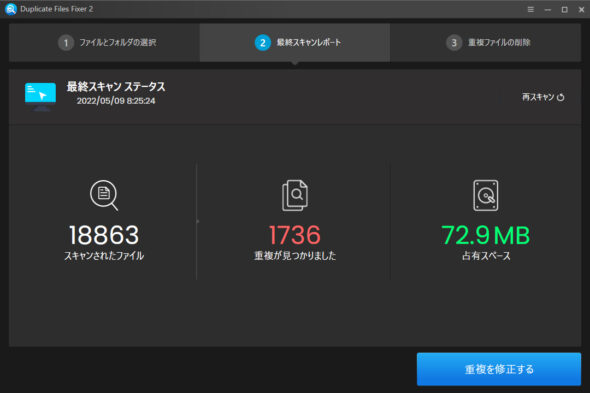Click the duplicate documents found icon

(295, 195)
